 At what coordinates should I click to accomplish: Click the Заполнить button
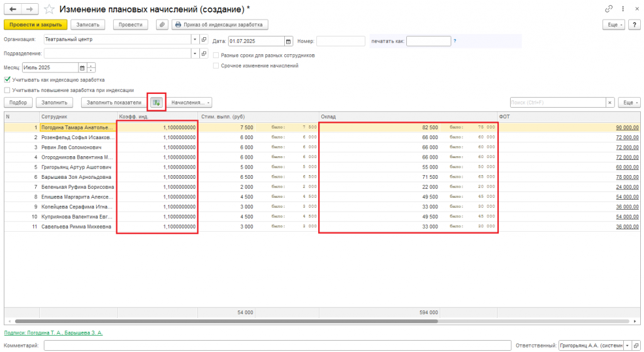[x=54, y=103]
